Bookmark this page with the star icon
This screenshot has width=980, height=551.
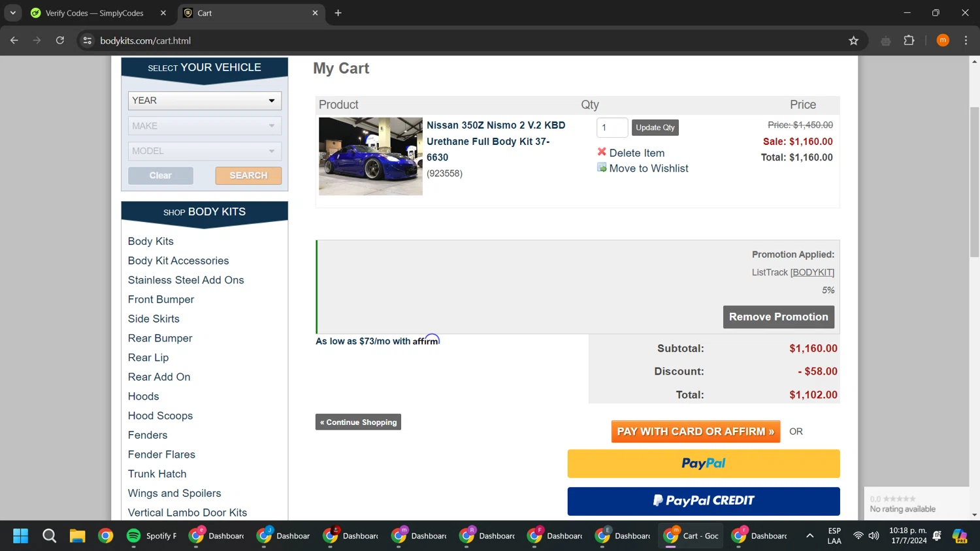coord(853,40)
